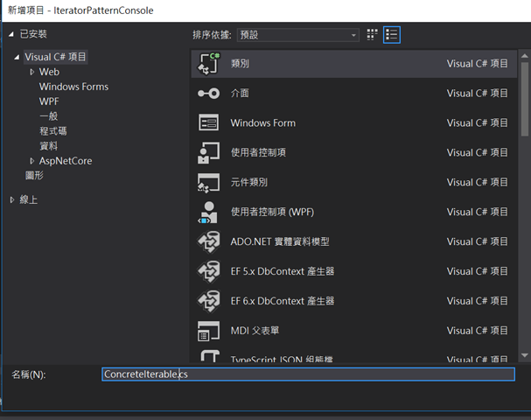
Task: Click the Windows Form template icon
Action: tap(208, 122)
